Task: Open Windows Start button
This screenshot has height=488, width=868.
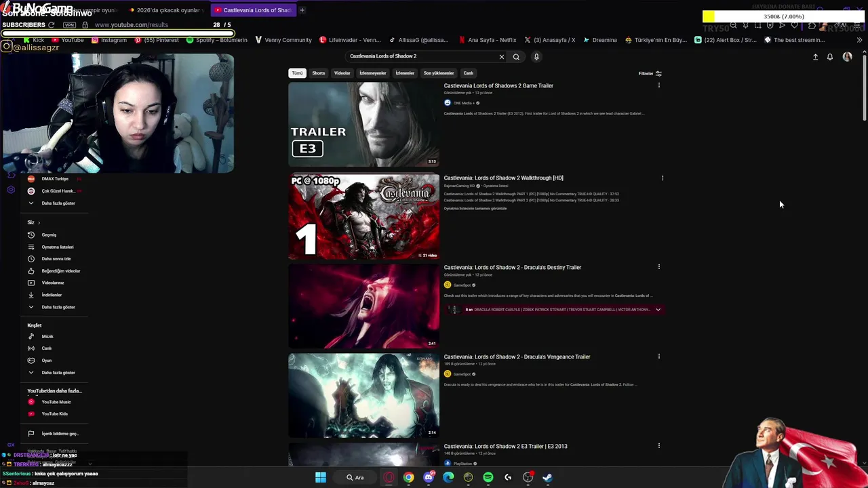Action: tap(320, 477)
